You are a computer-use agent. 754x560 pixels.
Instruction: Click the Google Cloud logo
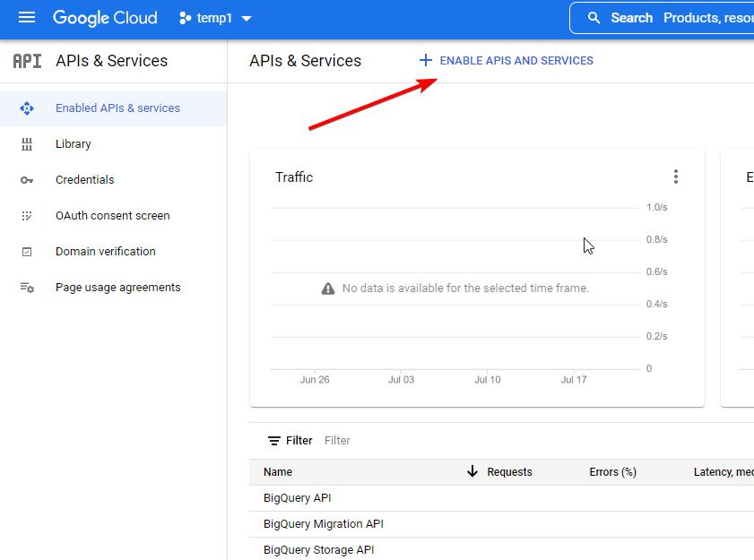[105, 18]
